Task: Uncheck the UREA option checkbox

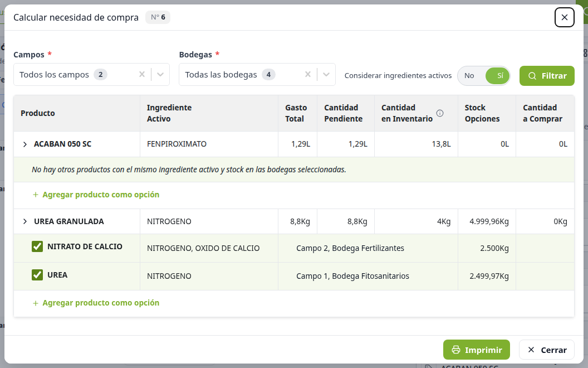Action: coord(37,275)
